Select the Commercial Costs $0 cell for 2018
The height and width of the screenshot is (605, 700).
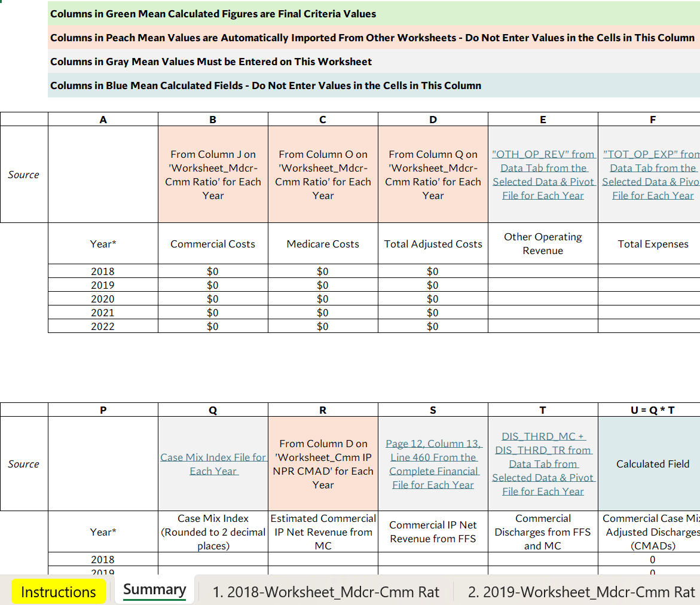213,271
